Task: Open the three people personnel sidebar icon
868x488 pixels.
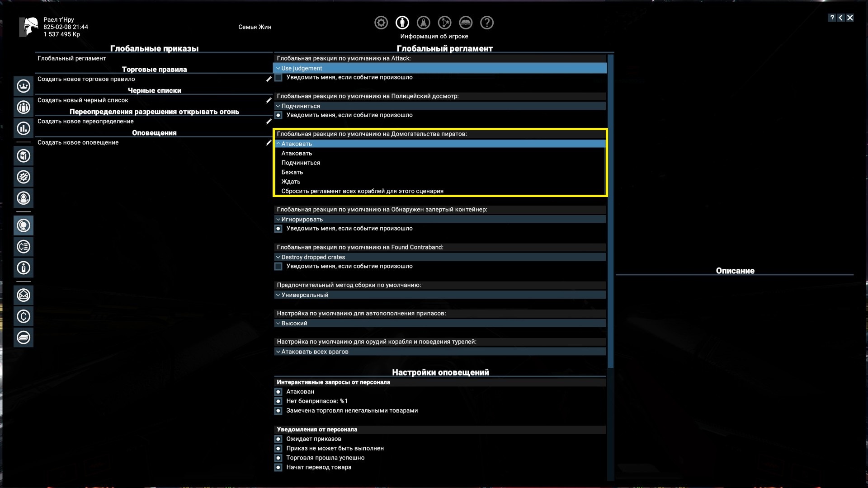Action: pos(24,107)
